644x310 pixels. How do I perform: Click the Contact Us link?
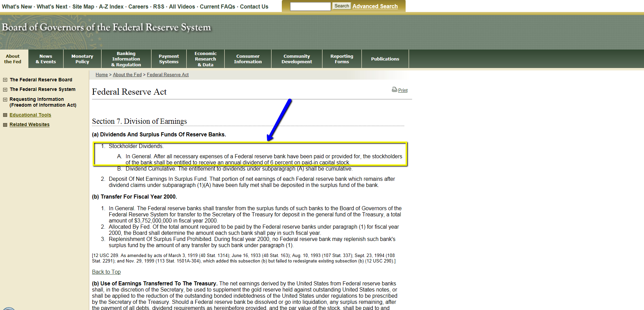(x=254, y=6)
